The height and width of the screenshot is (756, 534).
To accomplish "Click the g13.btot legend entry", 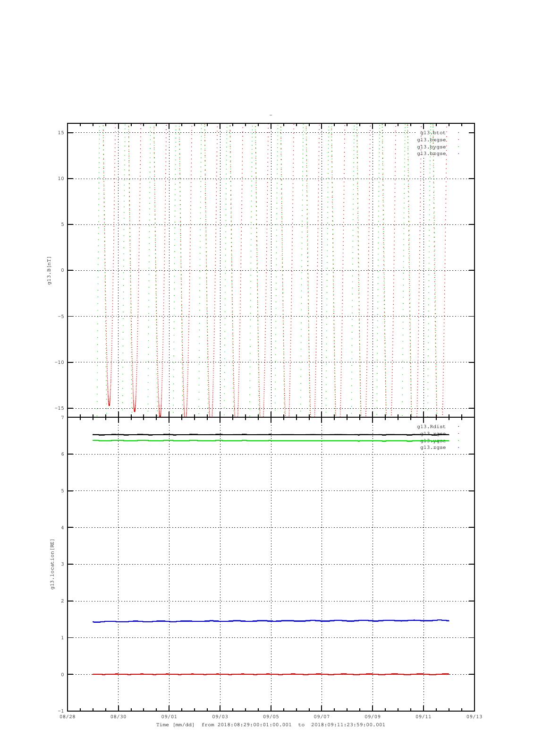I will pyautogui.click(x=432, y=133).
